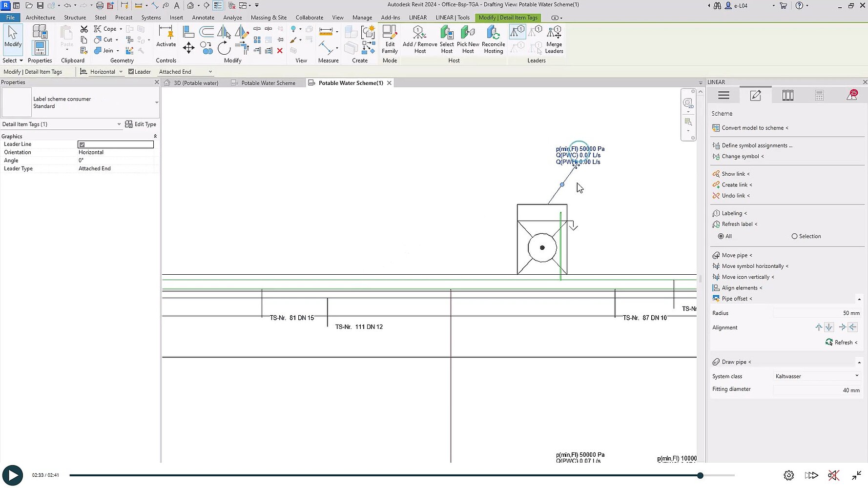This screenshot has width=868, height=488.
Task: Click the Add / Remove Host icon
Action: tap(419, 39)
